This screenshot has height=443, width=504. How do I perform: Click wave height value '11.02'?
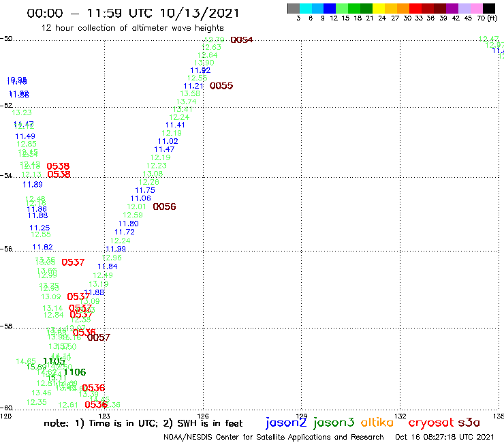(x=168, y=141)
